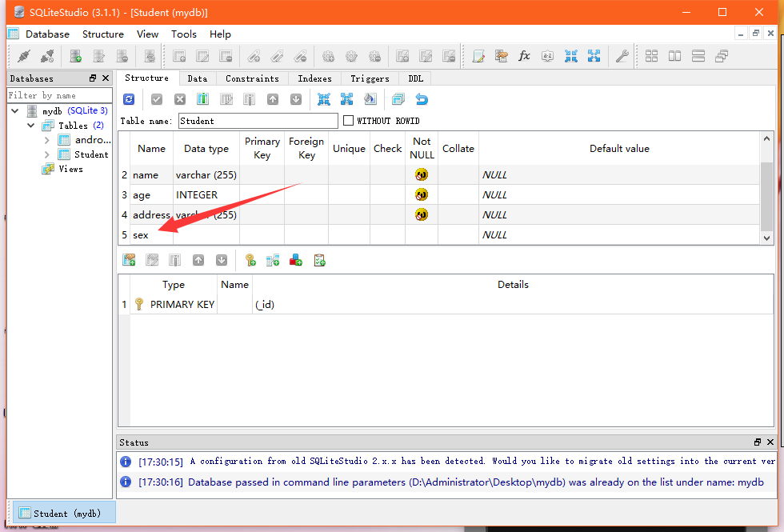Collapse the mydb database node
This screenshot has width=784, height=532.
coord(15,111)
